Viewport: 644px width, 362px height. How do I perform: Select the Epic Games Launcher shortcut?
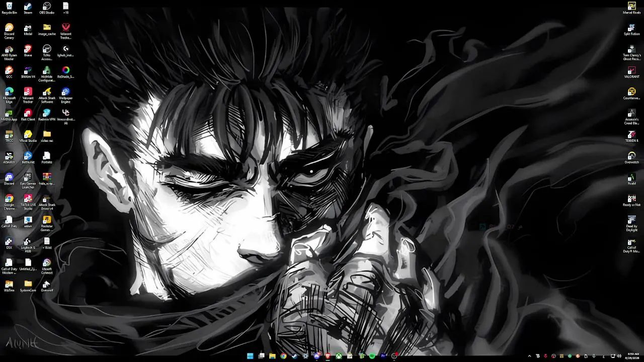(x=28, y=181)
